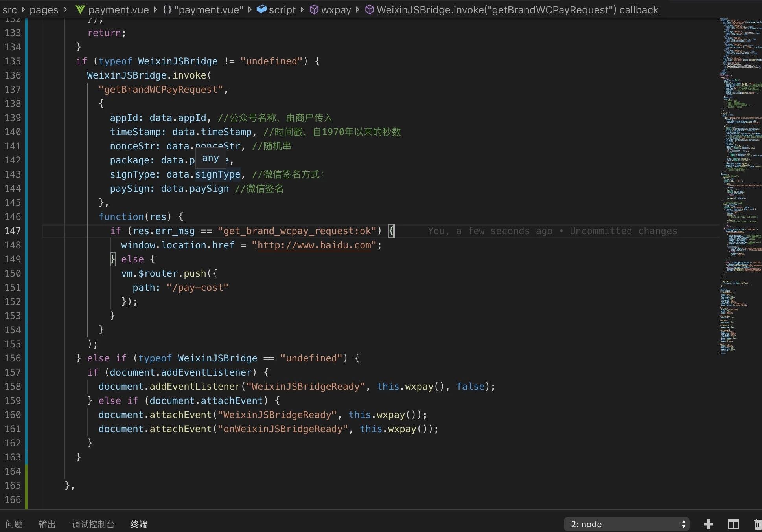The image size is (762, 532).
Task: Select the 终端 panel tab
Action: [x=139, y=524]
